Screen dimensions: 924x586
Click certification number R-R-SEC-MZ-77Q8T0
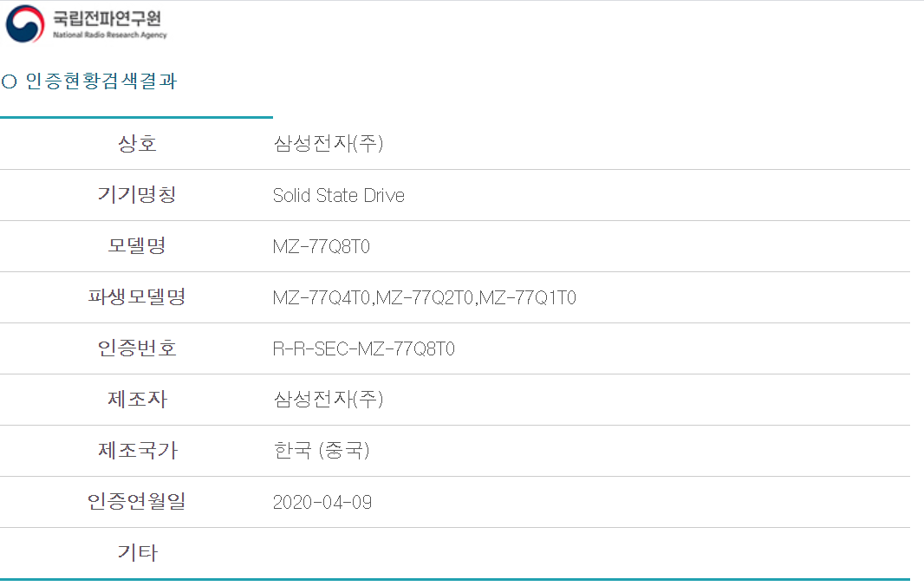point(363,349)
